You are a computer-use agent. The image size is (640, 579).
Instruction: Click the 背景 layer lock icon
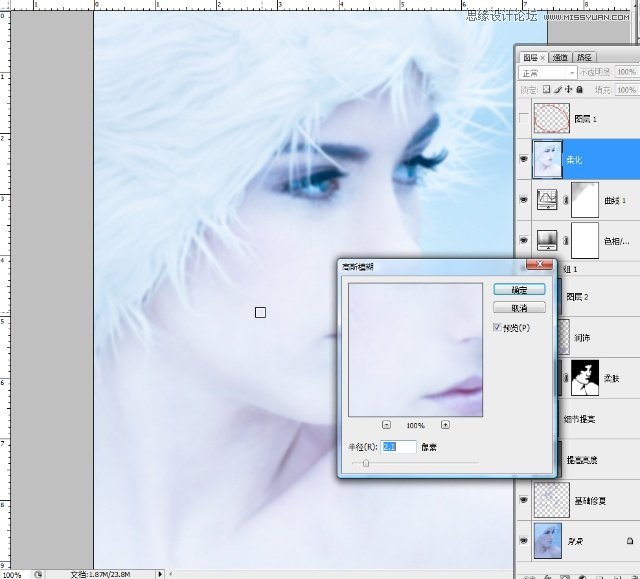click(x=630, y=541)
